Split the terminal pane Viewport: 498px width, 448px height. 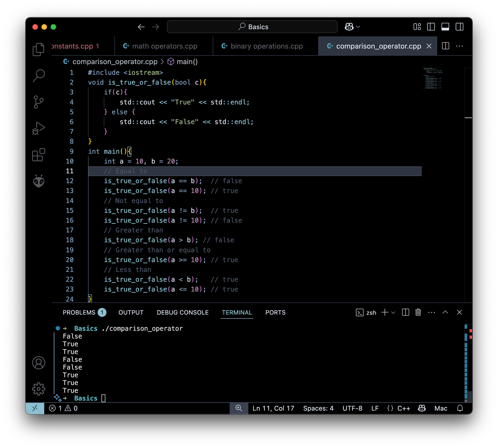click(x=405, y=312)
